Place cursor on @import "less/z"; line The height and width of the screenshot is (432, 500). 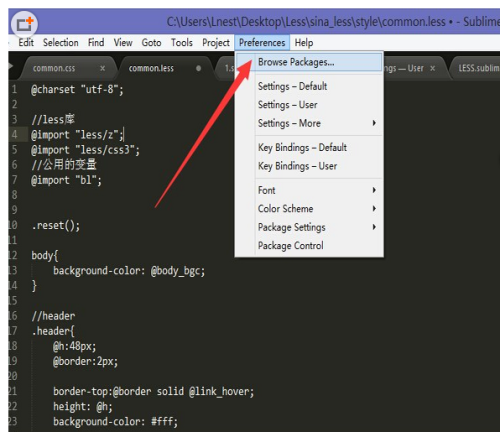tap(77, 135)
